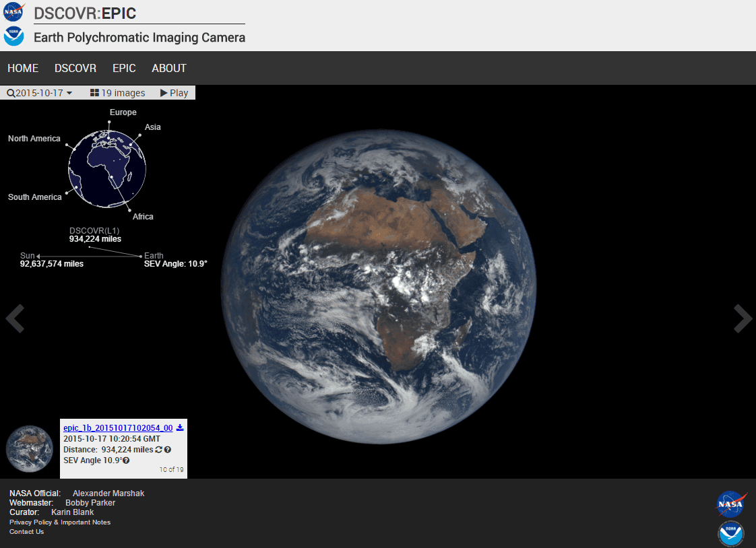Select the small Earth thumbnail preview
Screen dimensions: 756x548
29,448
